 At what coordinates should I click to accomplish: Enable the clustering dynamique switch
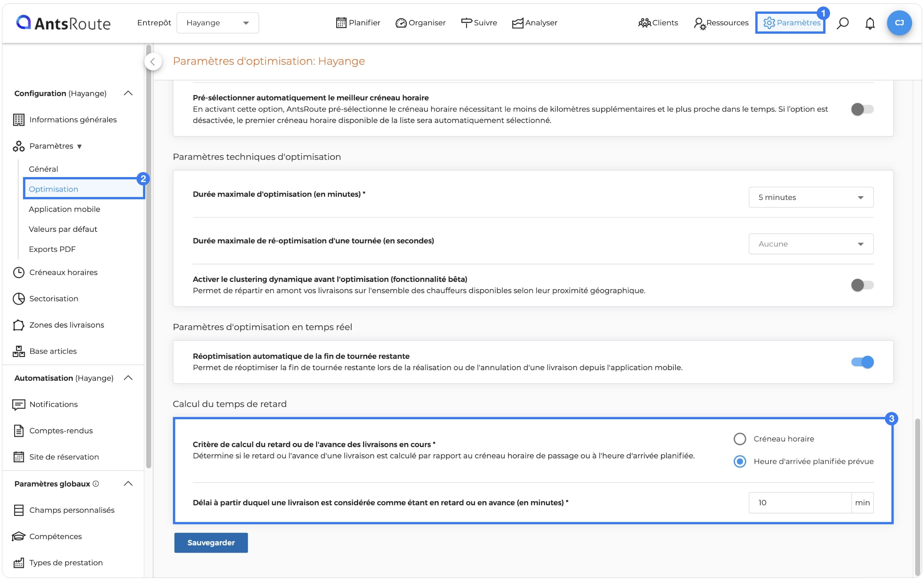[x=862, y=285]
